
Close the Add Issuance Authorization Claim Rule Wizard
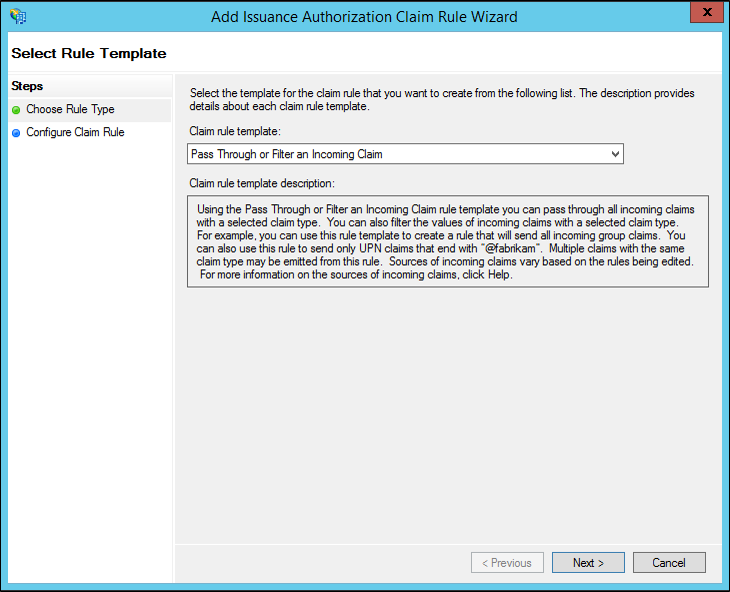[x=707, y=12]
